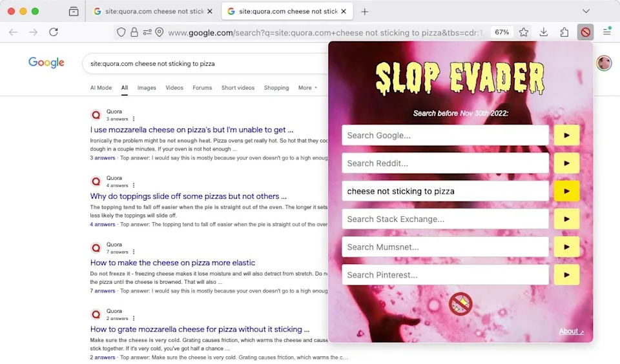Click the field containing cheese not sticking to pizza
620x364 pixels.
coord(445,191)
